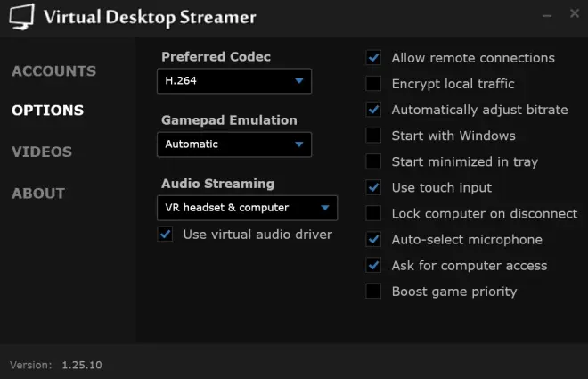This screenshot has height=379, width=588.
Task: Check Start with Windows
Action: (x=373, y=136)
